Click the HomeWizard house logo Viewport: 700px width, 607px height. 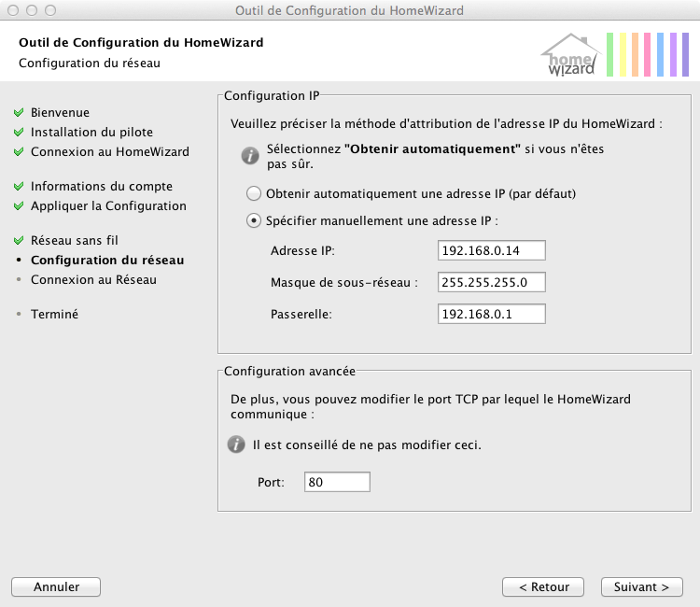[x=571, y=54]
